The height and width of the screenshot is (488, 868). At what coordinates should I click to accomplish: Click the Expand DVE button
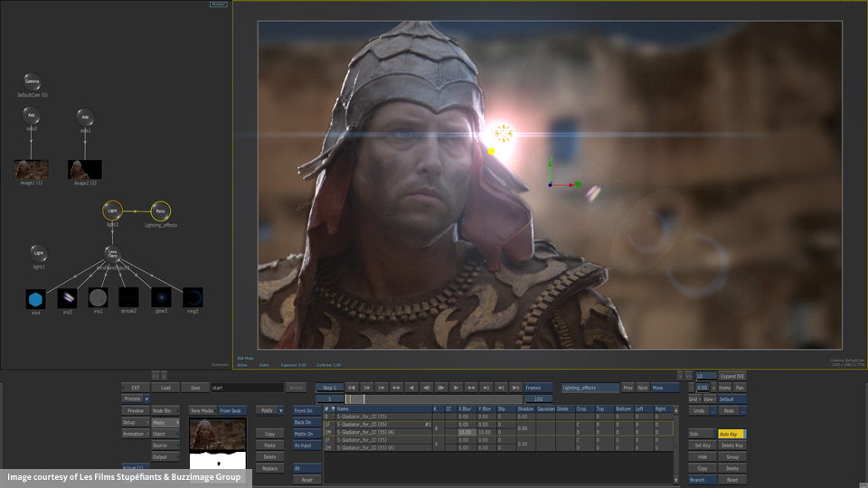[x=731, y=376]
